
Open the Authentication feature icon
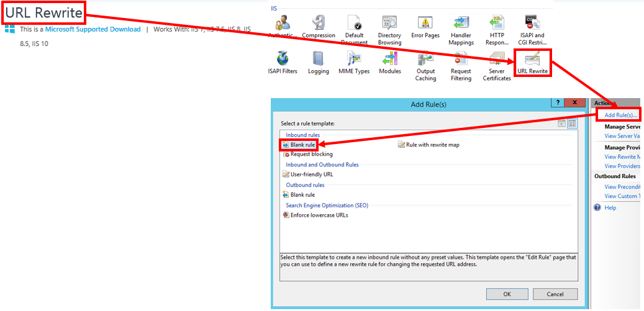pos(283,27)
